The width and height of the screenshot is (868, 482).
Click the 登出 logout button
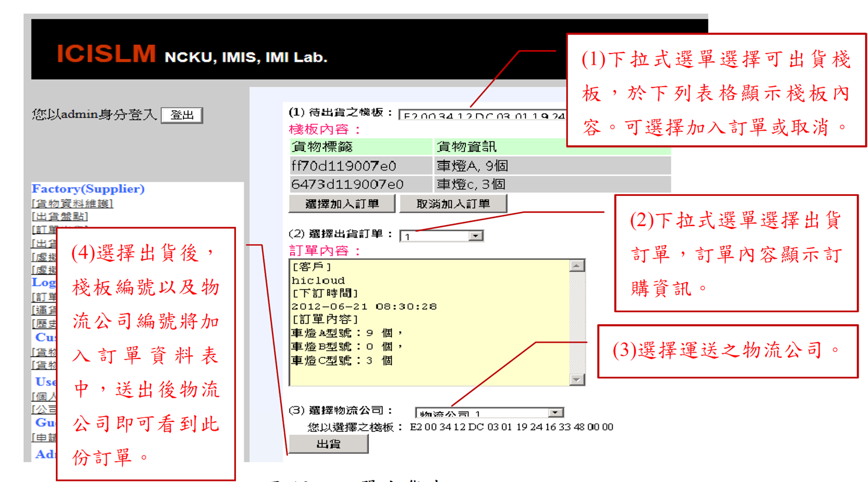point(182,115)
